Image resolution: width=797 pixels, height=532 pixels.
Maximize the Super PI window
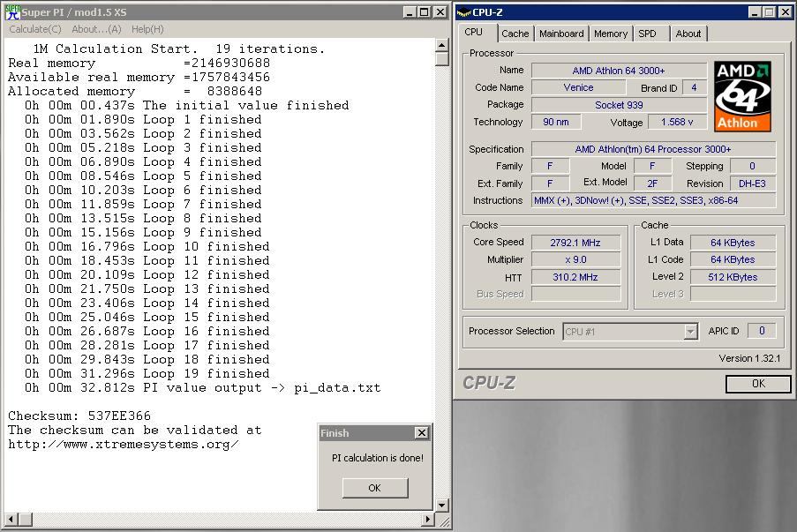point(424,12)
